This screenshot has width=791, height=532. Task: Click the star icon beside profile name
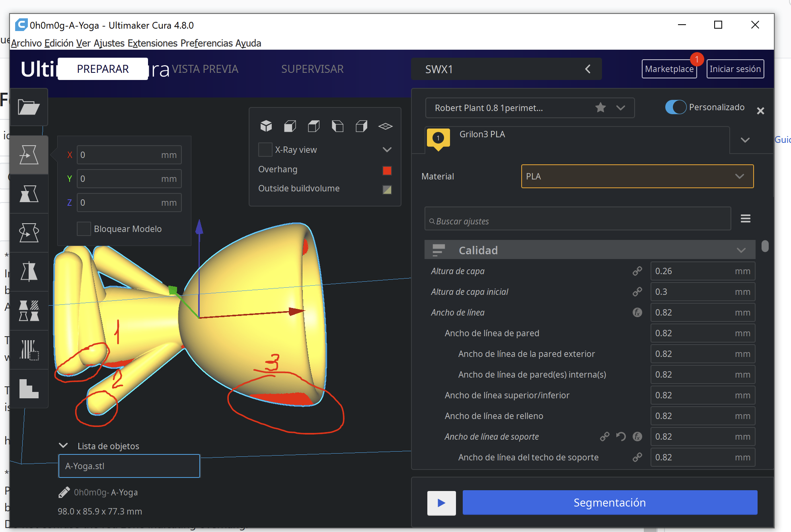pos(600,107)
